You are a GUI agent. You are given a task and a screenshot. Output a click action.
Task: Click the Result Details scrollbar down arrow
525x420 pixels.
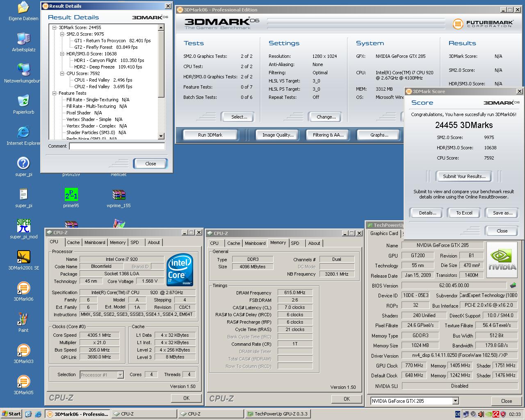(x=161, y=136)
